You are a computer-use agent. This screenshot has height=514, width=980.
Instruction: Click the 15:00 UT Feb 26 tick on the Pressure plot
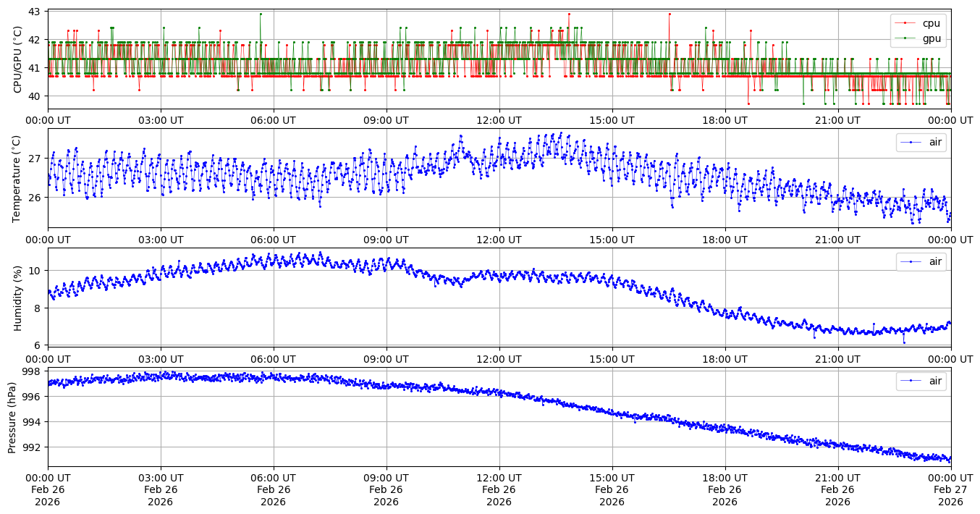[x=612, y=489]
